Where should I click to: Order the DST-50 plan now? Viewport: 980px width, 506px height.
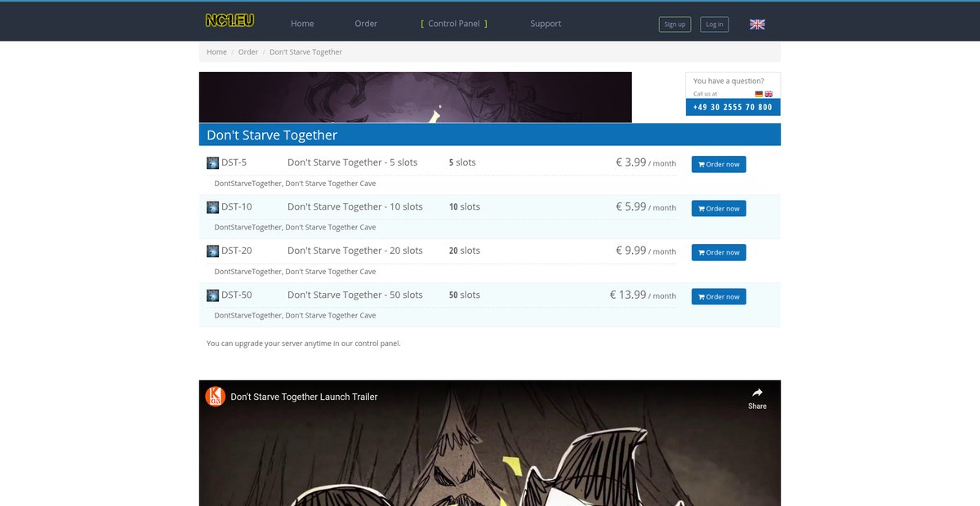[x=719, y=296]
